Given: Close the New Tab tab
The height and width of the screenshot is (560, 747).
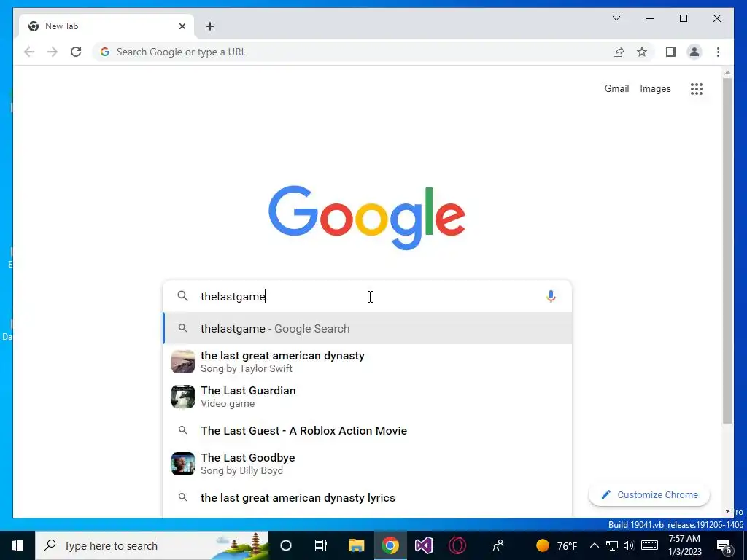Looking at the screenshot, I should (x=182, y=26).
